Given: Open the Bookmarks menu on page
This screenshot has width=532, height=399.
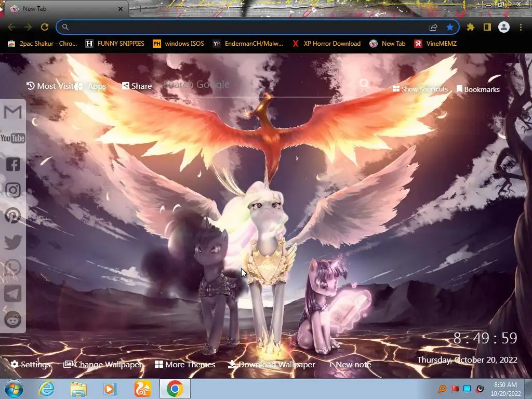Looking at the screenshot, I should point(478,89).
